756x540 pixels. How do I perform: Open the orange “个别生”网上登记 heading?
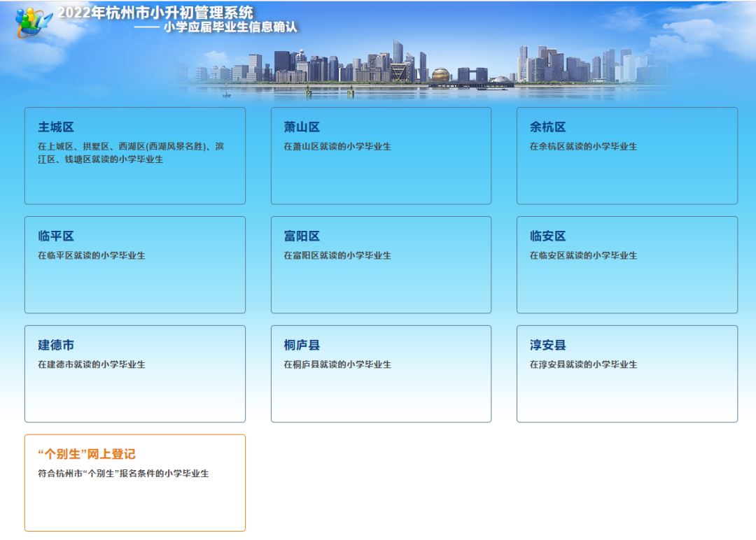(87, 455)
